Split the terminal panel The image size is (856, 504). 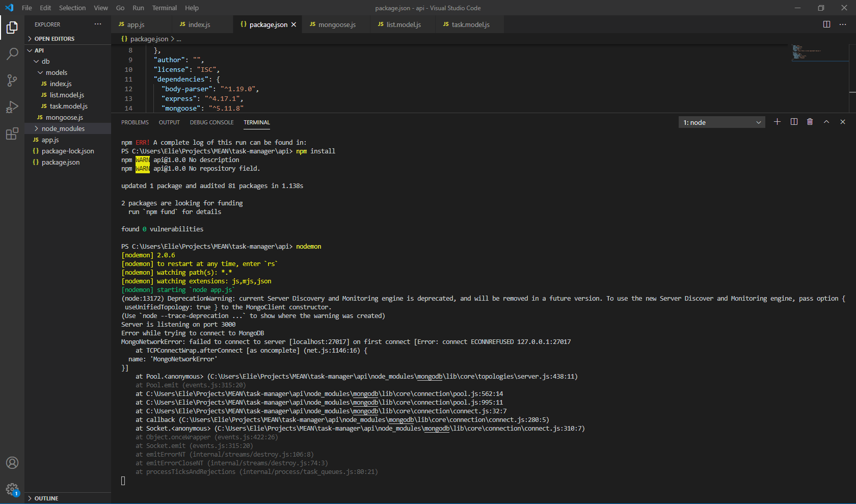[794, 122]
